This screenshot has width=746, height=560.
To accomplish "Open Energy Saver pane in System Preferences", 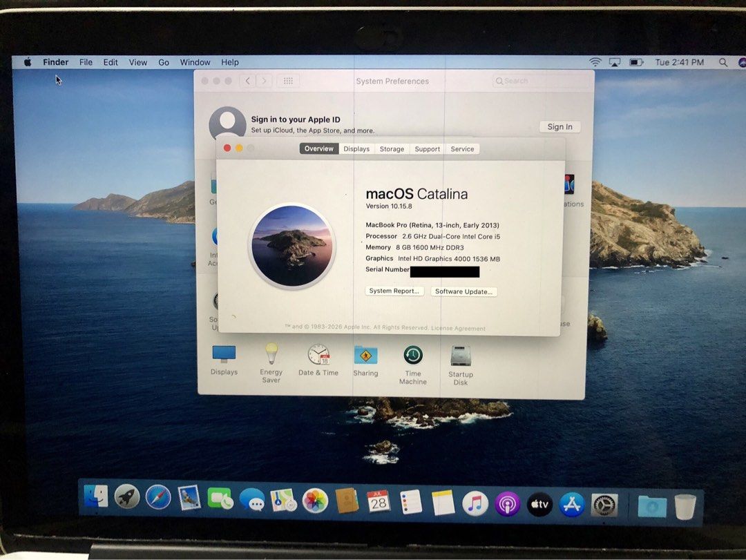I will (271, 363).
